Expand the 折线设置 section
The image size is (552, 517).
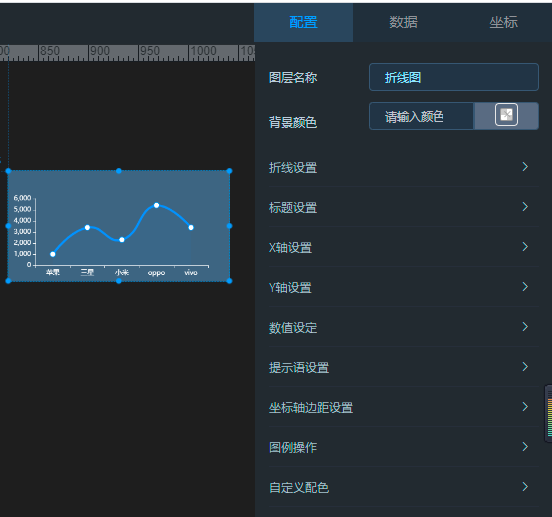point(404,167)
